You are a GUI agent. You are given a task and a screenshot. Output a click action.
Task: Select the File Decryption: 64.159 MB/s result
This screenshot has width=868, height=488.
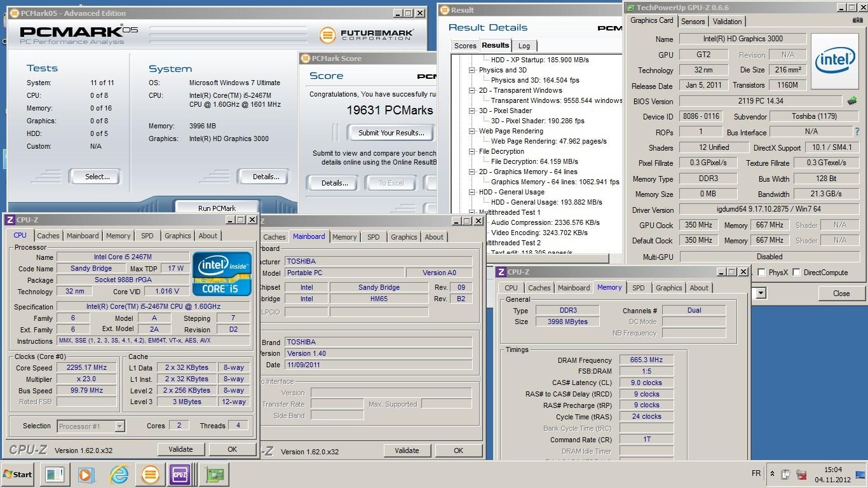[x=534, y=161]
